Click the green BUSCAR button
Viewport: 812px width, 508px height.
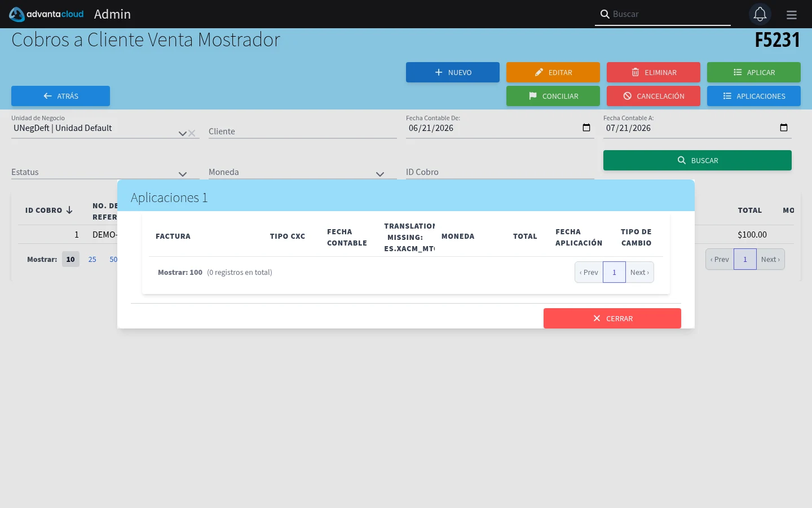point(698,160)
